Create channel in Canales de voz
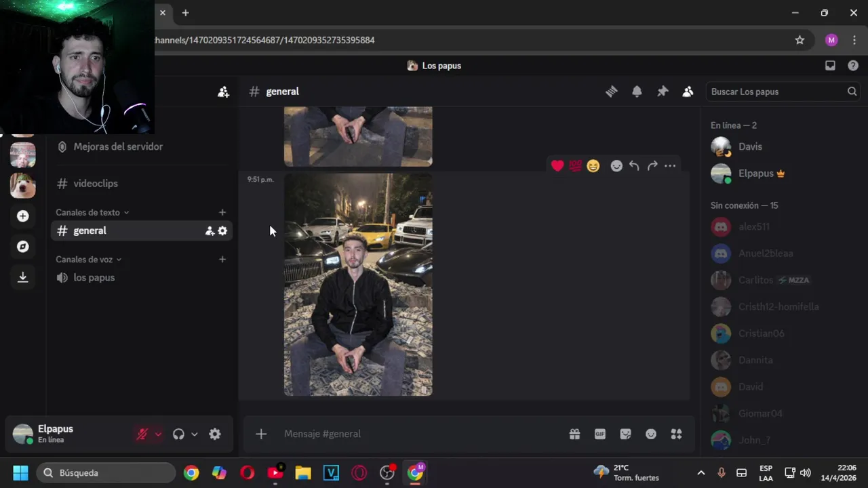Screen dimensions: 868x488 click(222, 259)
